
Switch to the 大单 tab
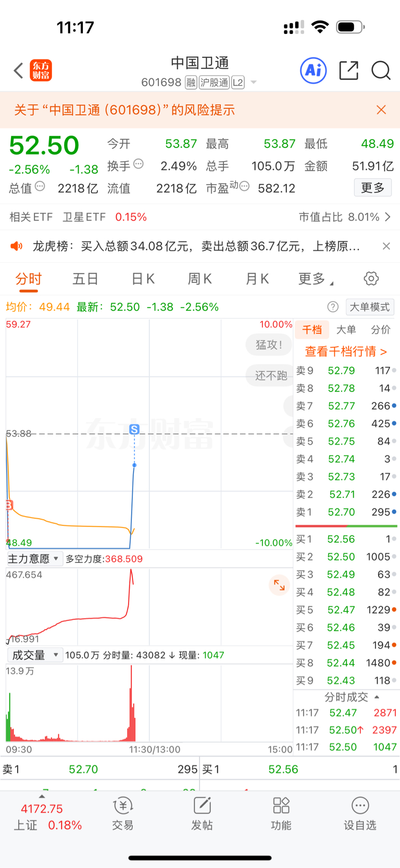click(346, 329)
